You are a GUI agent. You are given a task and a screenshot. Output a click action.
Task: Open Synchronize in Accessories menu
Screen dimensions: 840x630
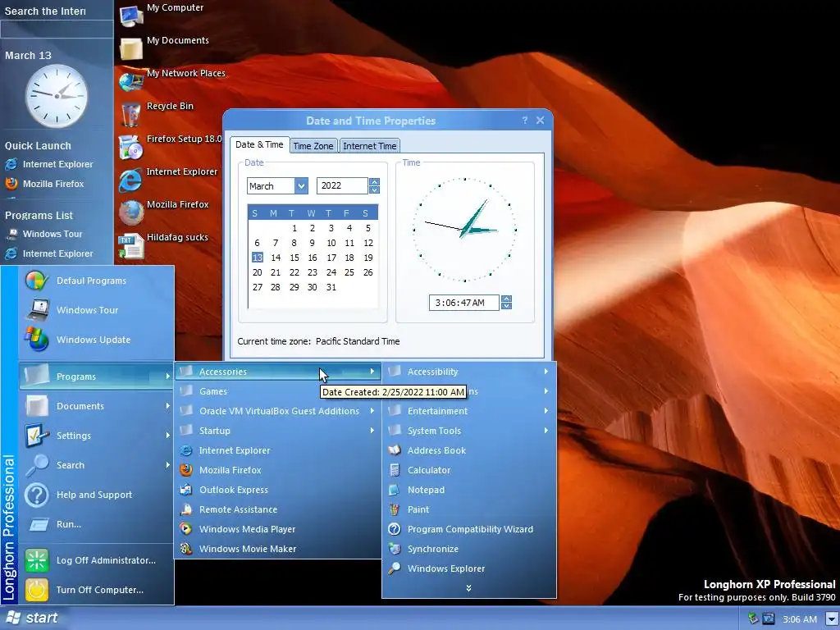(468, 549)
